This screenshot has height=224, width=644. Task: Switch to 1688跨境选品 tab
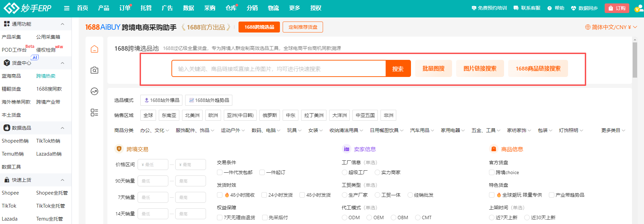pos(259,27)
